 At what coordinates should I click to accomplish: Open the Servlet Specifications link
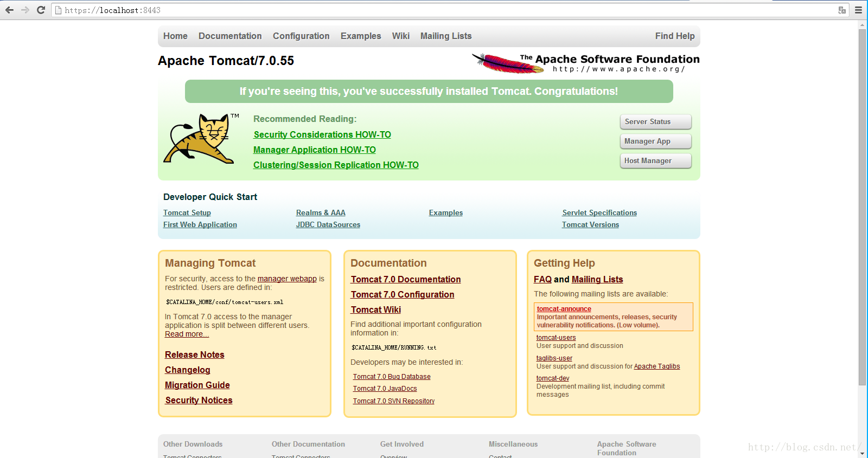tap(599, 212)
